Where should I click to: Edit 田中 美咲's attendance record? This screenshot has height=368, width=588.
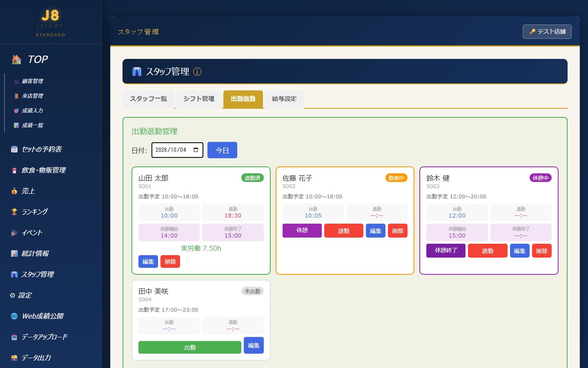pos(254,346)
